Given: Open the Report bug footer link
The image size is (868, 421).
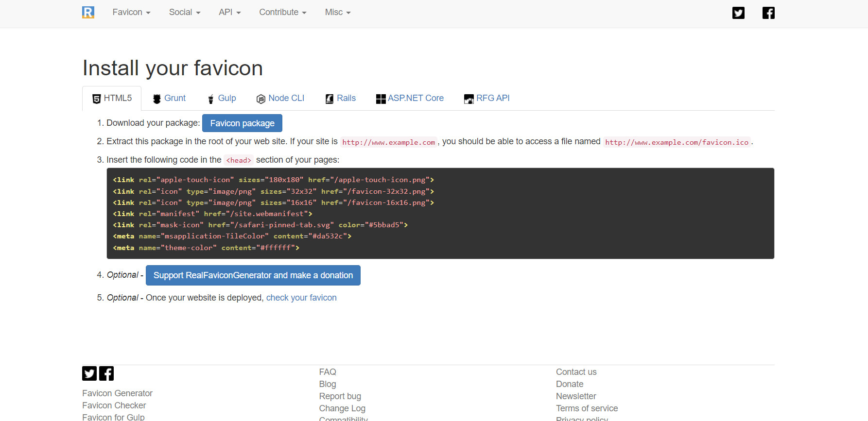Looking at the screenshot, I should click(x=340, y=396).
